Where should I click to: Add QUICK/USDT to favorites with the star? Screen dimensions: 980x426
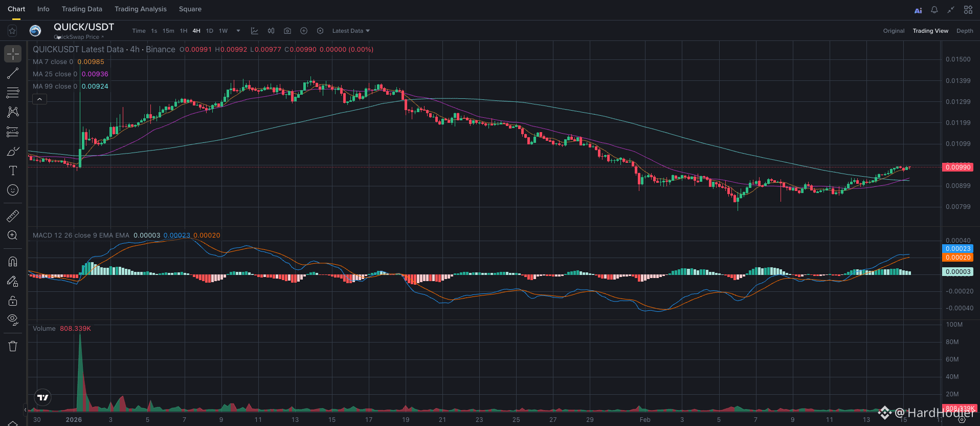click(12, 31)
